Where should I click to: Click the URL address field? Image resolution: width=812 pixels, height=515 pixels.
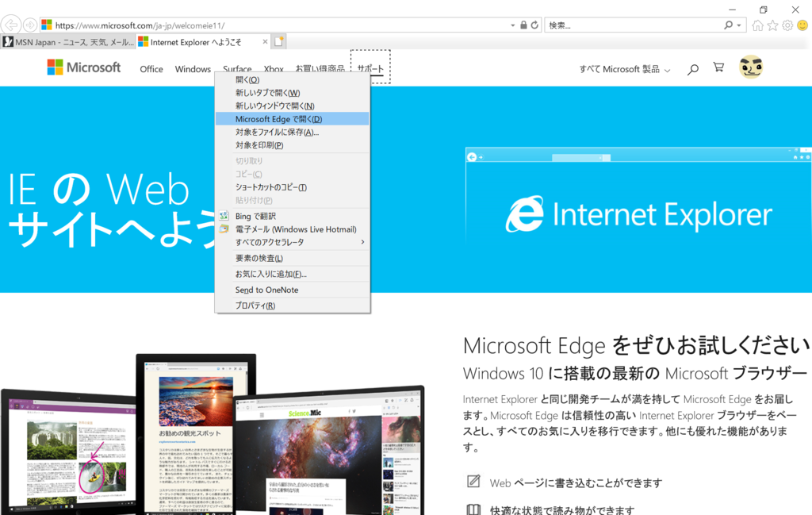tap(280, 25)
